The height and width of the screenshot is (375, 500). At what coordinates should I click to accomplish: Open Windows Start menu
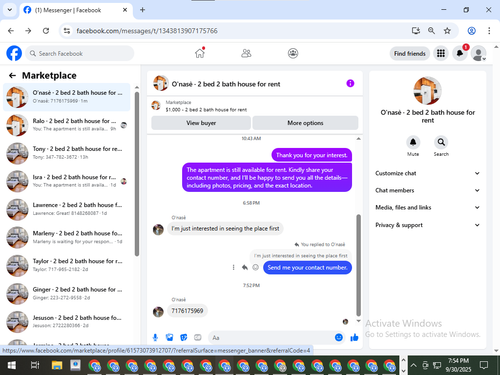[x=11, y=366]
